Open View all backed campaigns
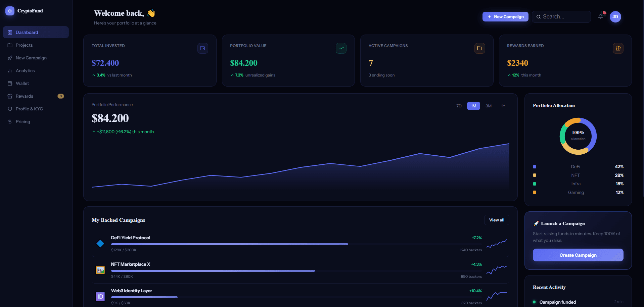 497,220
